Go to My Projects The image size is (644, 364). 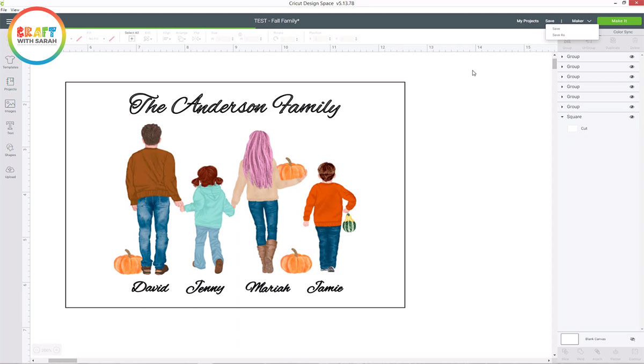[528, 21]
